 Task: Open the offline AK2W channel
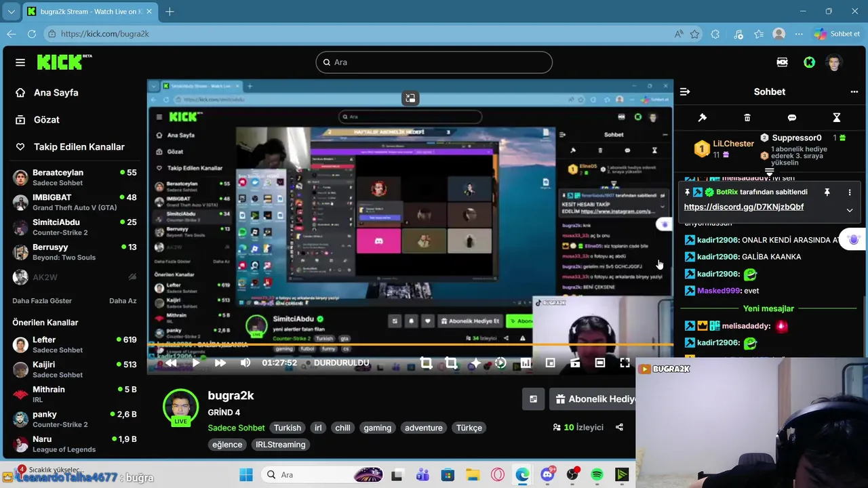[75, 277]
